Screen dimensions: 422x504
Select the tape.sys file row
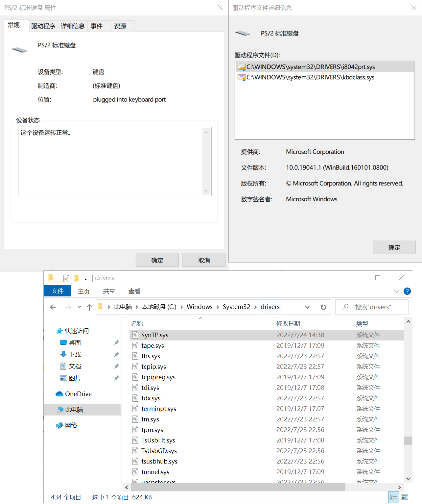[x=267, y=345]
